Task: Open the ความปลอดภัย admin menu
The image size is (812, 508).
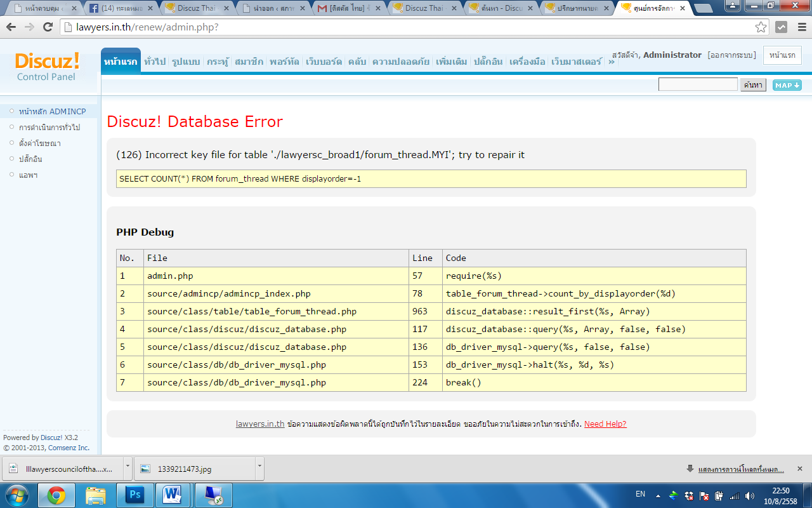Action: click(x=401, y=62)
